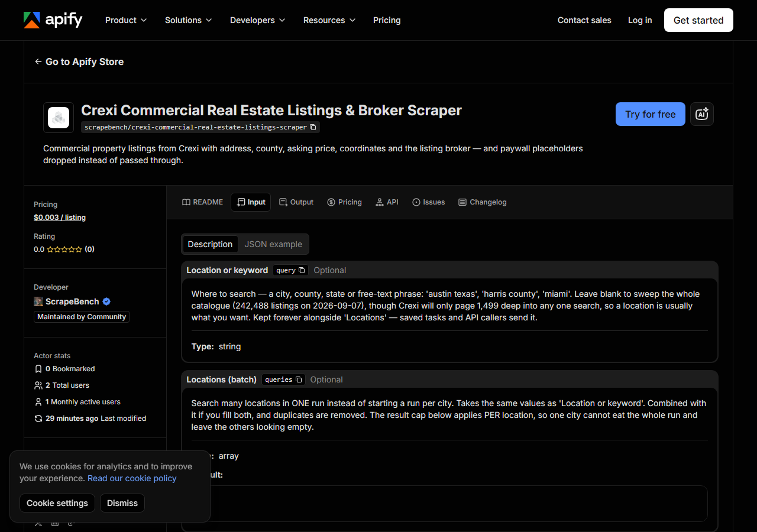
Task: Select the Input tab
Action: [x=251, y=202]
